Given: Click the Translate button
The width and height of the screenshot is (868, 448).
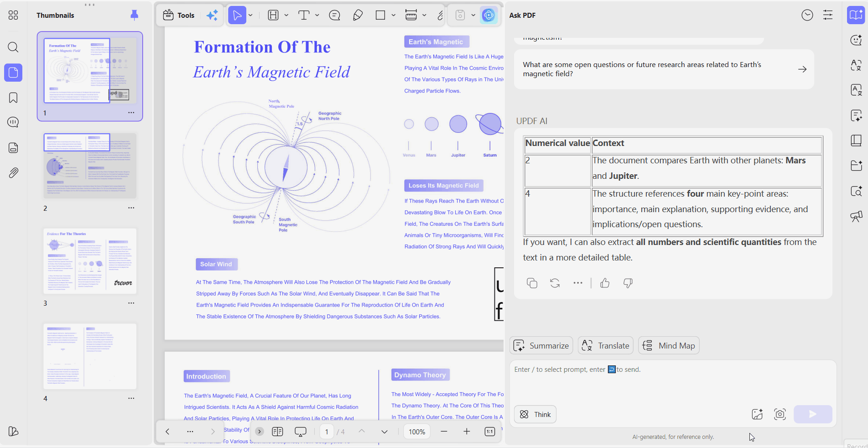Looking at the screenshot, I should [606, 346].
